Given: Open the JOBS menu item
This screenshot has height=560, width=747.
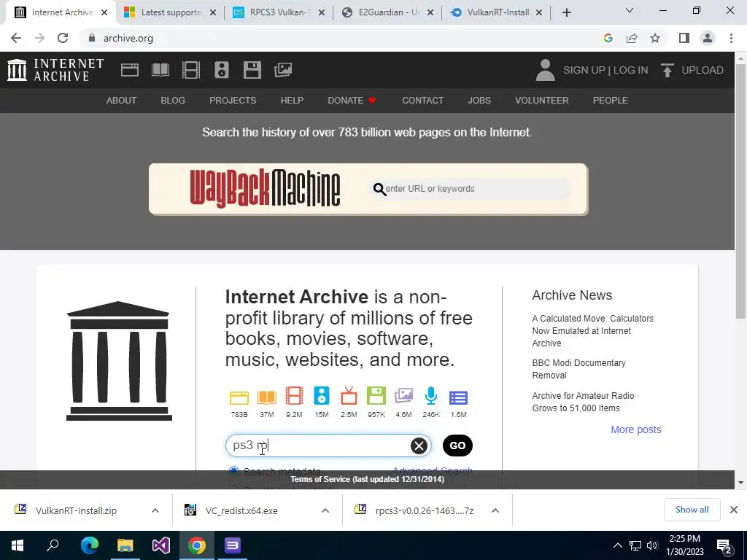Looking at the screenshot, I should coord(479,101).
